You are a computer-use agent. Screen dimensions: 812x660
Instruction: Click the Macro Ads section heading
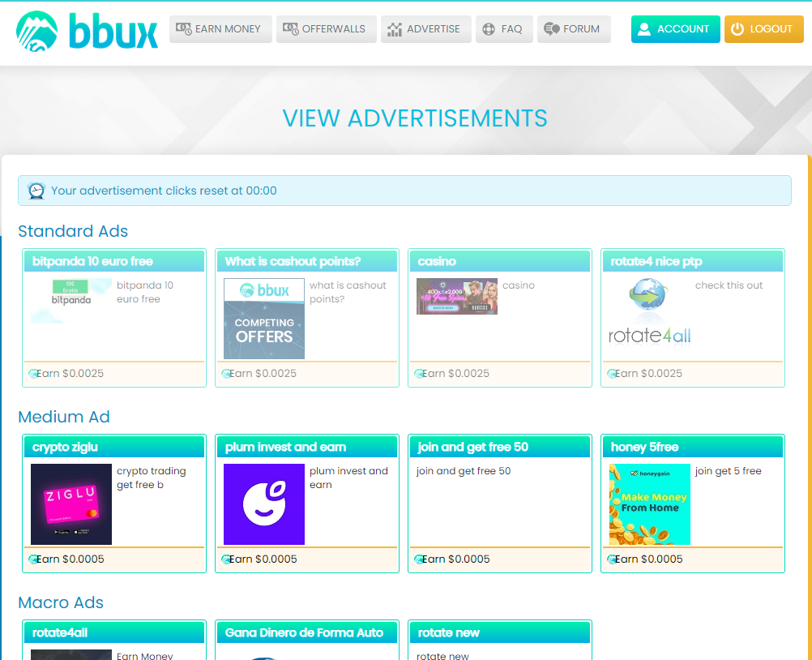click(61, 602)
